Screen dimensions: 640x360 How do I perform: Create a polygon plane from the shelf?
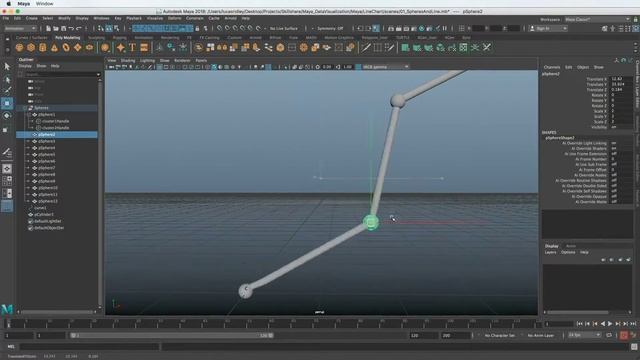(x=78, y=48)
